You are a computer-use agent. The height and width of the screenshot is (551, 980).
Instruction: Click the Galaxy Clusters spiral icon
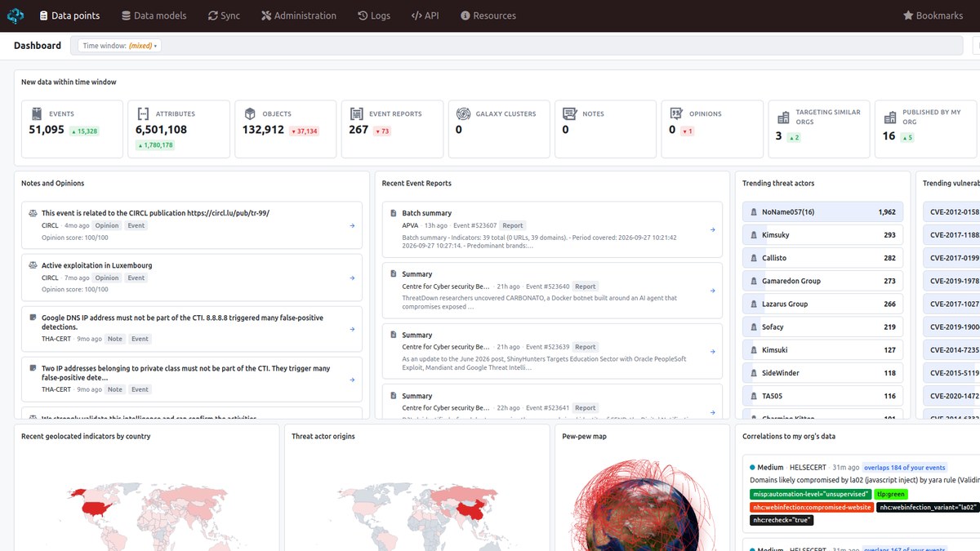coord(463,113)
